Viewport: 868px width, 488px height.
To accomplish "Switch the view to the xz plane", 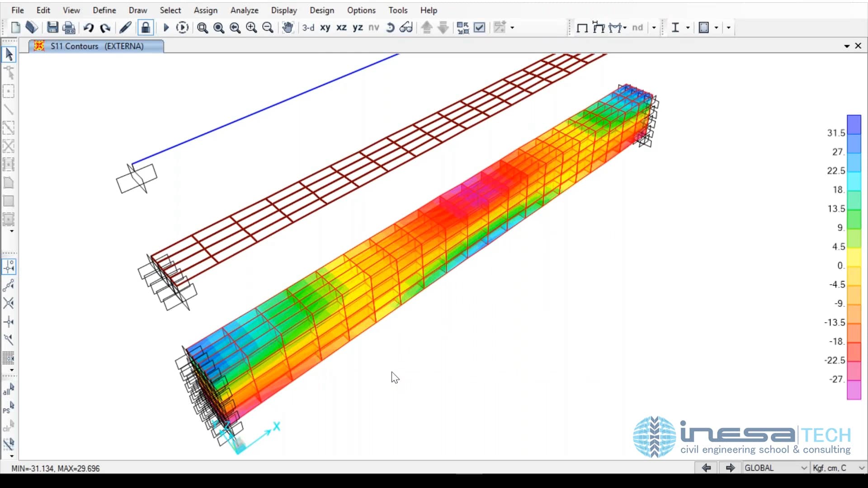I will (341, 28).
